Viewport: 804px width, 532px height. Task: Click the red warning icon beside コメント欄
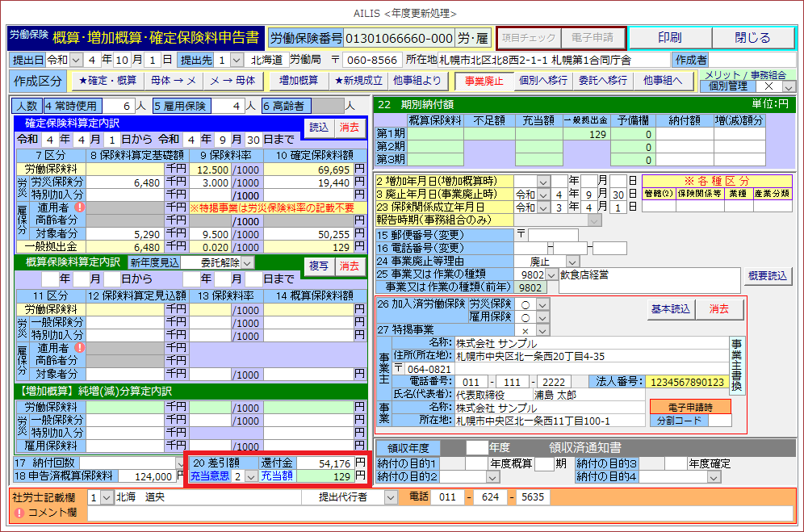point(19,513)
